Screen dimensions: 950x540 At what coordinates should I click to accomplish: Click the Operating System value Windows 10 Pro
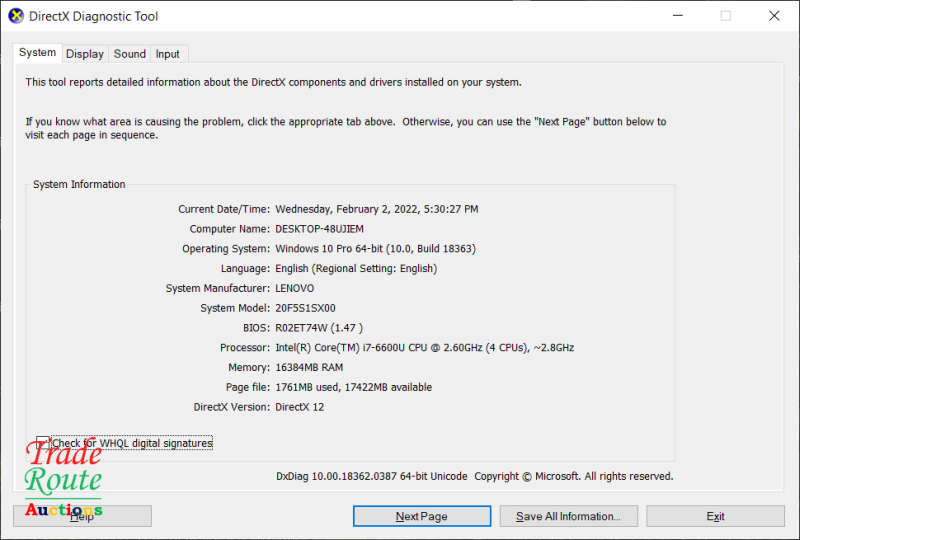coord(375,249)
